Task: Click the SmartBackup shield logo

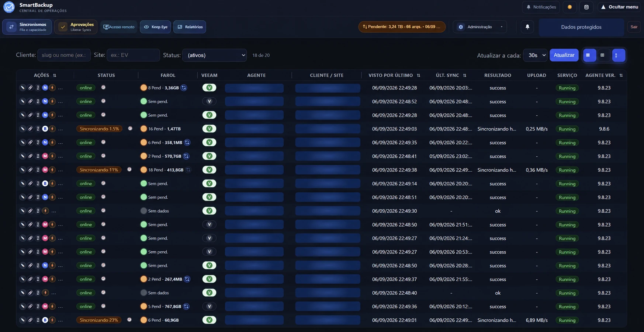Action: (9, 7)
